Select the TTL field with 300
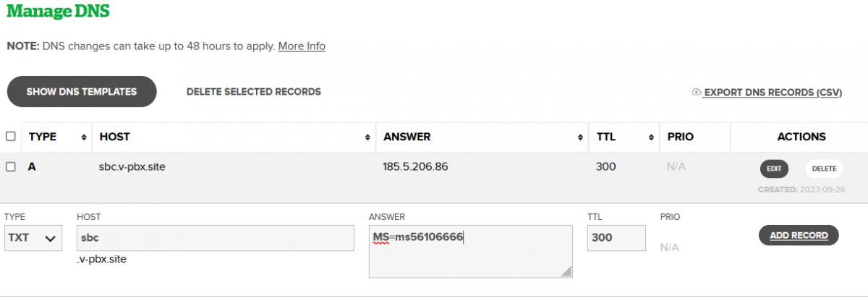Image resolution: width=868 pixels, height=298 pixels. pos(616,238)
